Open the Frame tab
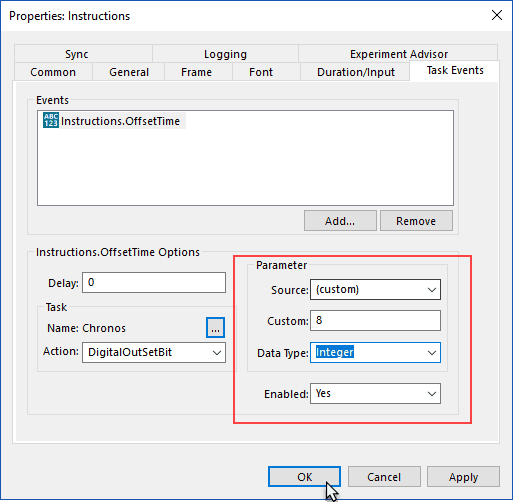The image size is (513, 502). coord(196,72)
